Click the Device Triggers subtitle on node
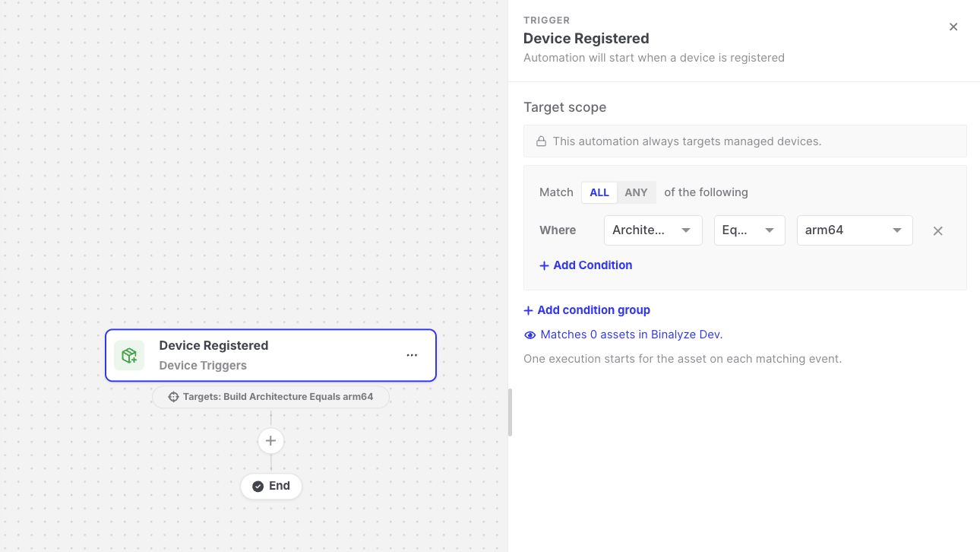The height and width of the screenshot is (552, 980). point(203,366)
